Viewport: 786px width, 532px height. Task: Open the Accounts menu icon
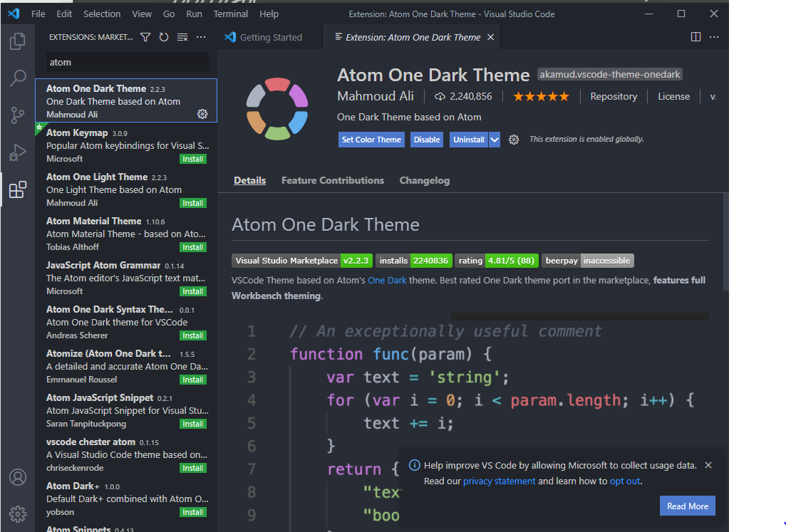(x=18, y=477)
